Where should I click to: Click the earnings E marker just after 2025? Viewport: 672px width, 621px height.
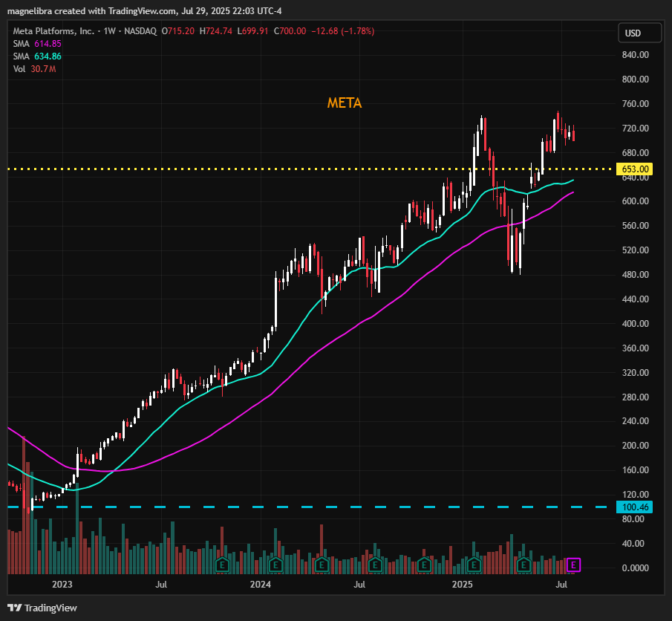(474, 565)
